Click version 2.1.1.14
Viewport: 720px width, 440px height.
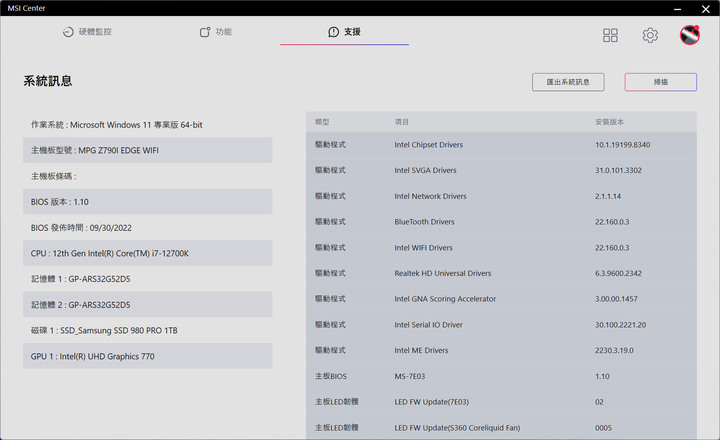coord(608,196)
